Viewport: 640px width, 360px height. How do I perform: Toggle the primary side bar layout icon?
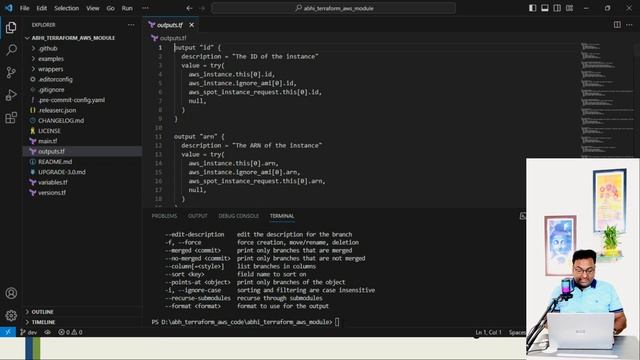click(532, 8)
